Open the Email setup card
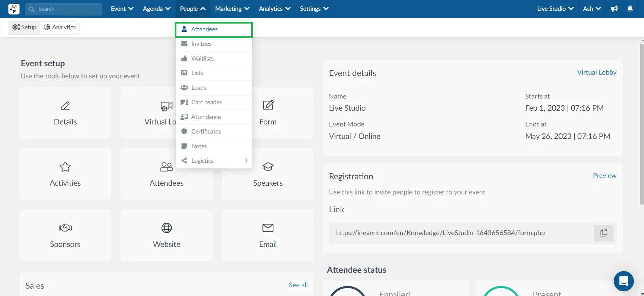 click(x=268, y=235)
